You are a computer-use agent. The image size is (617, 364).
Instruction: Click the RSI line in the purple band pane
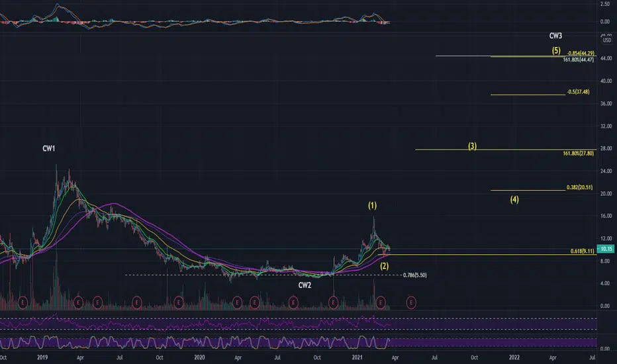click(195, 325)
